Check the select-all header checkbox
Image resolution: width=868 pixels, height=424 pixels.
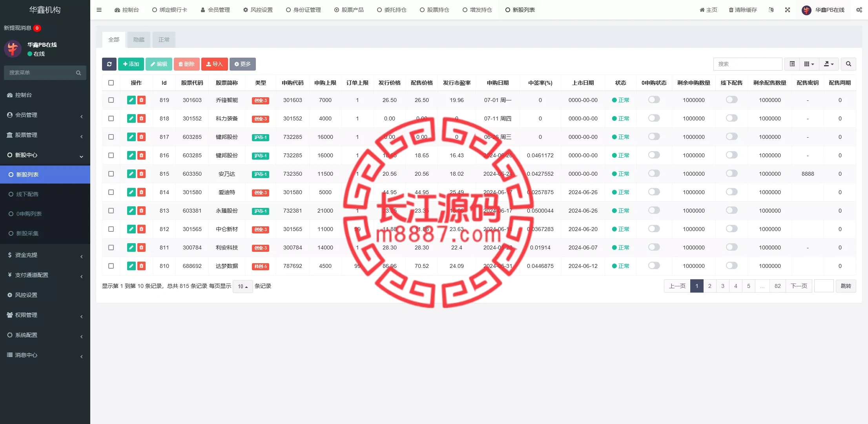coord(111,83)
